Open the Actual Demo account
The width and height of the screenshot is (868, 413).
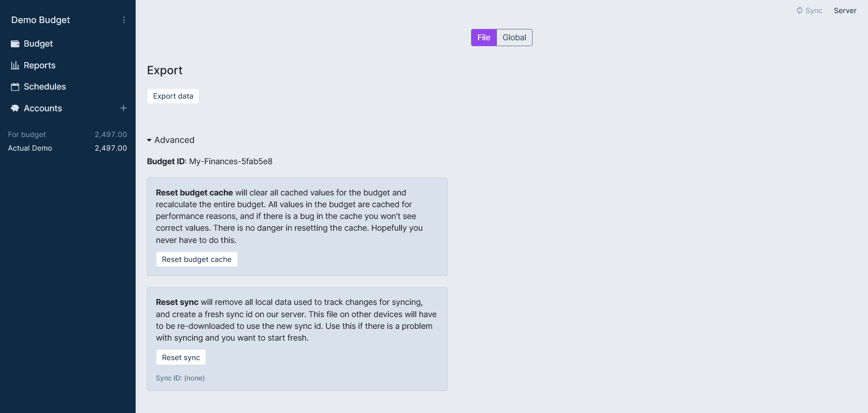(x=30, y=148)
